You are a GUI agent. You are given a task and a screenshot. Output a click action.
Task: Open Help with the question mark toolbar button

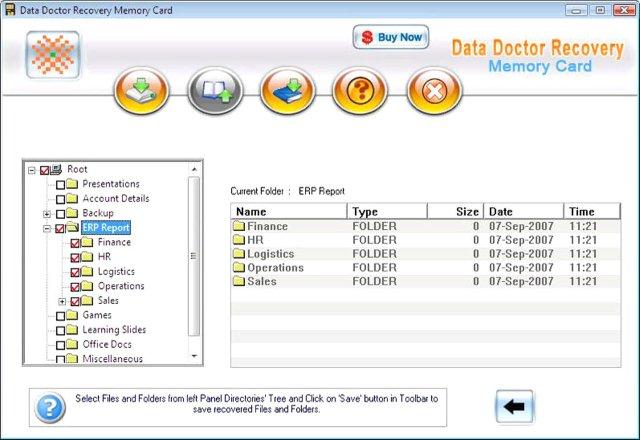click(x=360, y=90)
